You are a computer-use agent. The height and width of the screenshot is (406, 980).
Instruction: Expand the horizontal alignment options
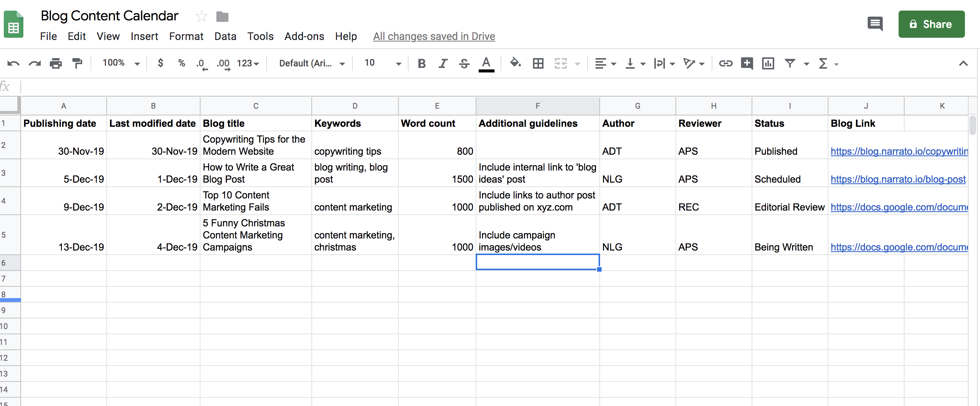click(x=613, y=63)
